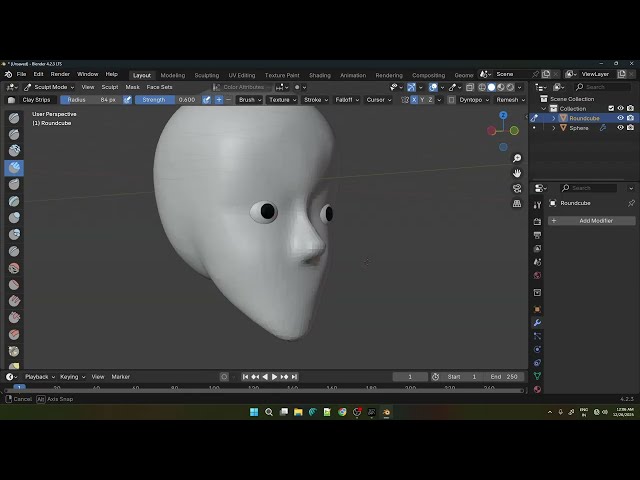Toggle the camera view icon in viewport
The height and width of the screenshot is (480, 640).
(x=517, y=188)
